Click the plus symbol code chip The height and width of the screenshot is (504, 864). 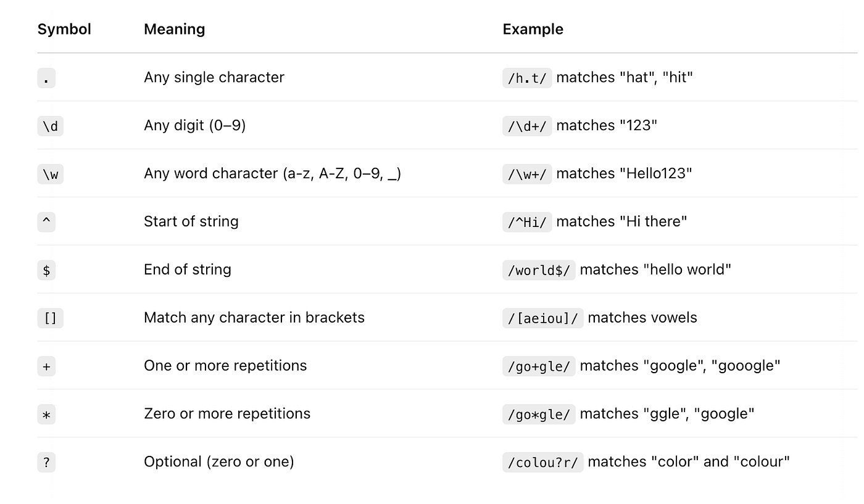coord(46,366)
